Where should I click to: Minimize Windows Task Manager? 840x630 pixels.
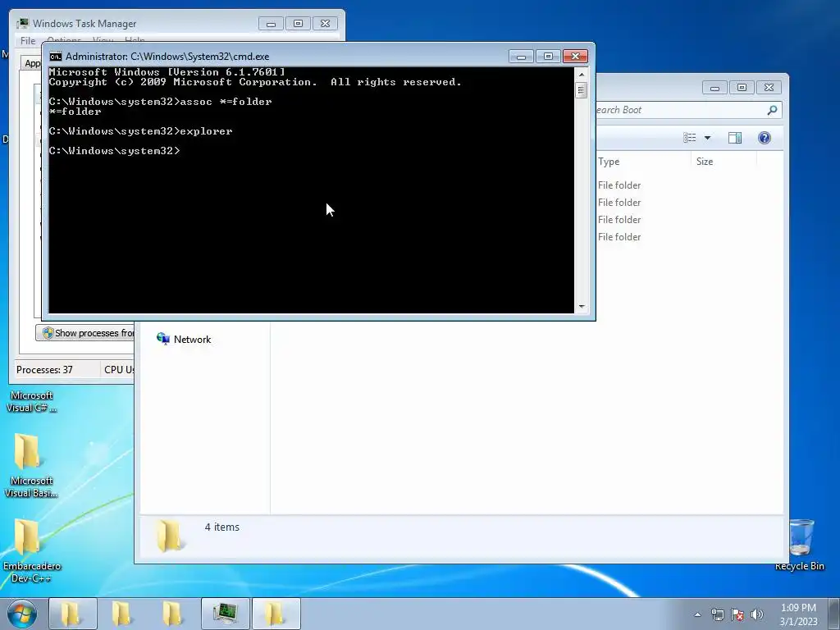pos(271,24)
